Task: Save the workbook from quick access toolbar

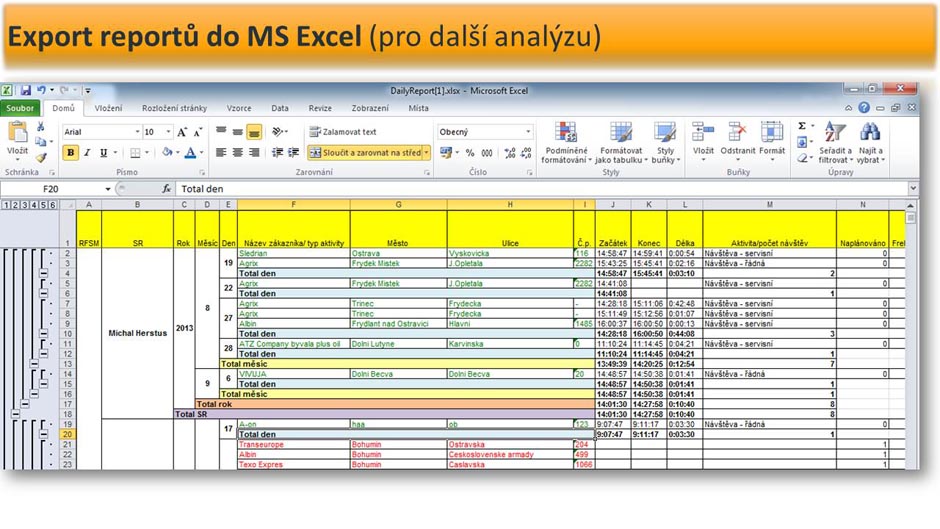Action: [x=25, y=91]
